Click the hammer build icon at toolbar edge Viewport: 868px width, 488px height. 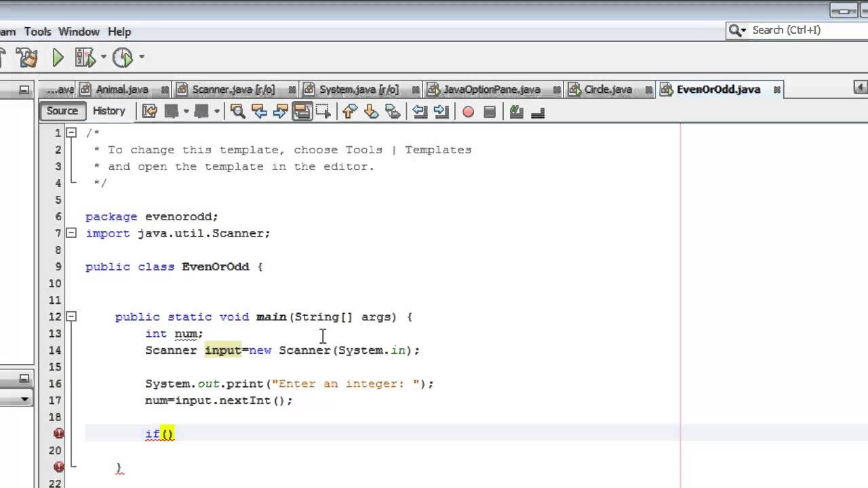point(2,58)
